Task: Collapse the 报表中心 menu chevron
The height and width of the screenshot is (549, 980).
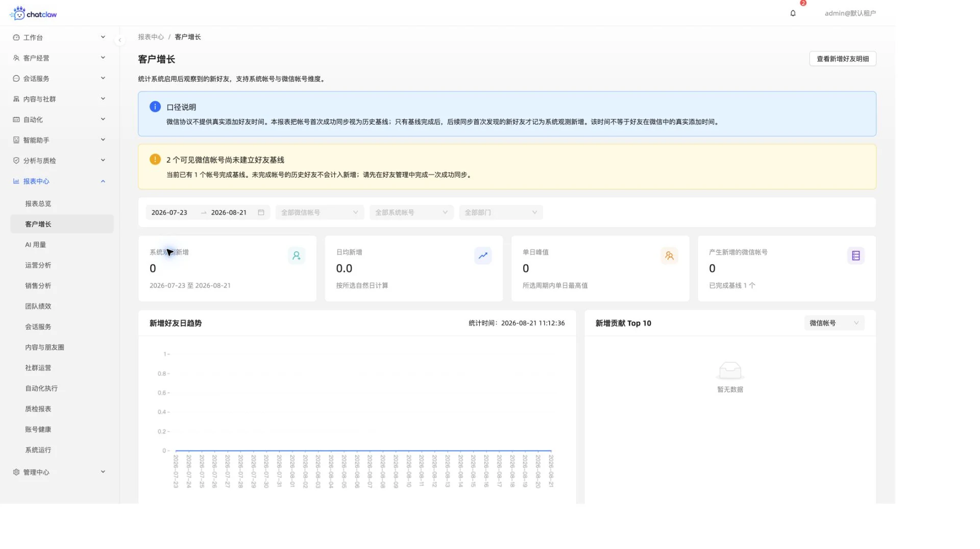Action: click(103, 181)
